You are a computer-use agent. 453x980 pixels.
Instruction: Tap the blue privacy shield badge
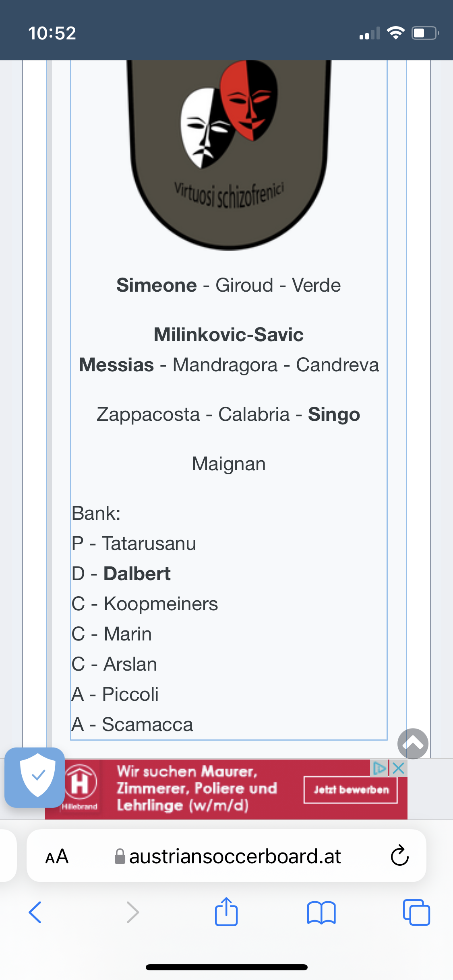(35, 777)
